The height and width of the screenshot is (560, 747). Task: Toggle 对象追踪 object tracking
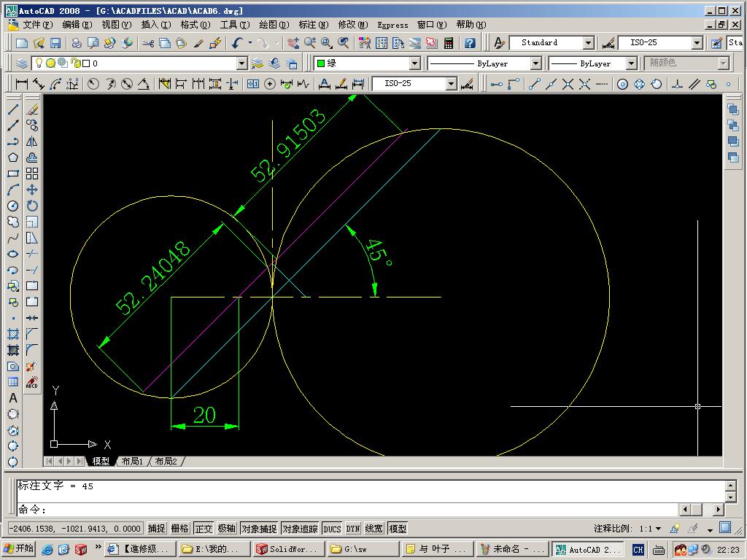point(300,529)
